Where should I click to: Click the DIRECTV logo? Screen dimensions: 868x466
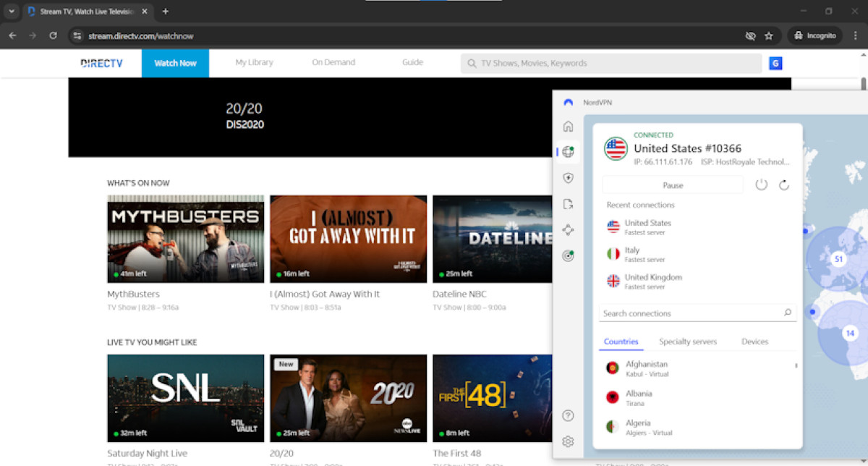tap(101, 63)
